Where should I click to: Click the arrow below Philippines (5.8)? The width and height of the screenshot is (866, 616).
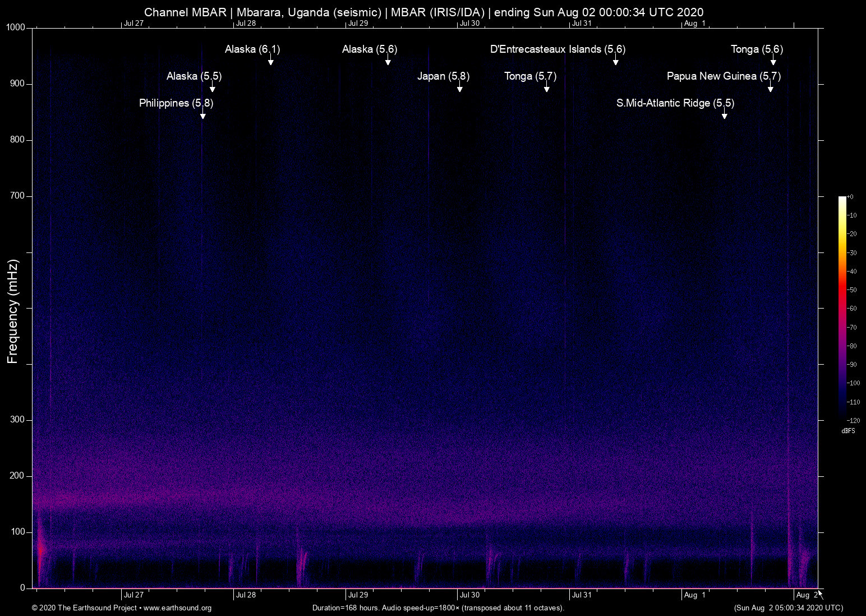coord(202,114)
